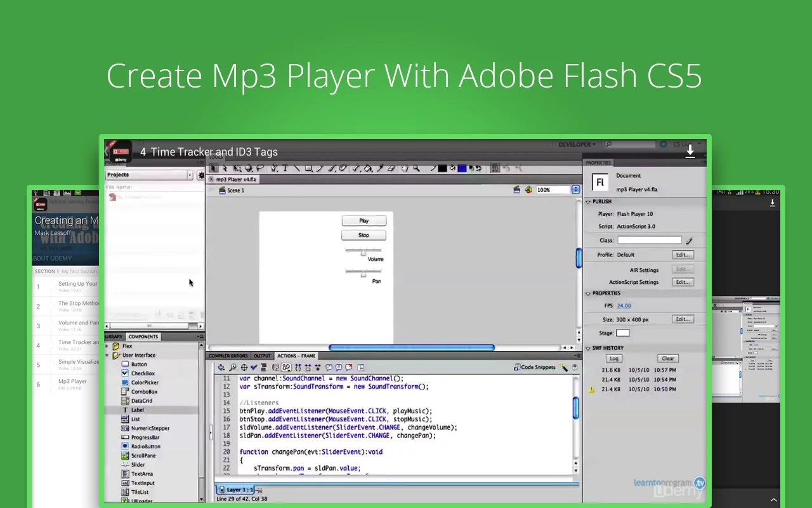Select the Eyedropper tool
This screenshot has height=508, width=812.
pos(379,168)
